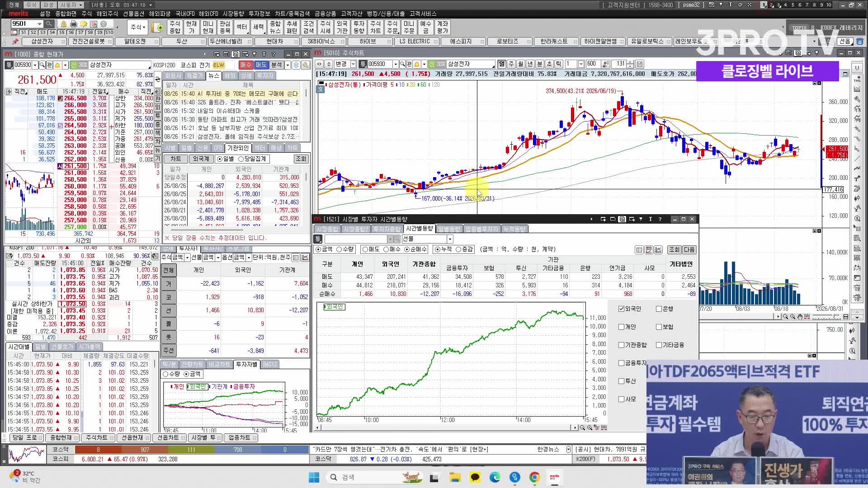Click the yellow bell alert icon in 종합 현재가

tap(58, 65)
